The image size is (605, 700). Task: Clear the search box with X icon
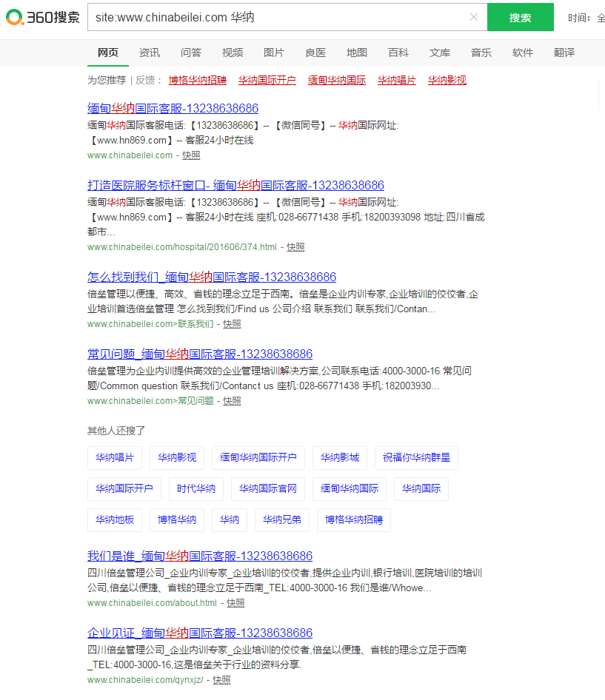coord(474,17)
